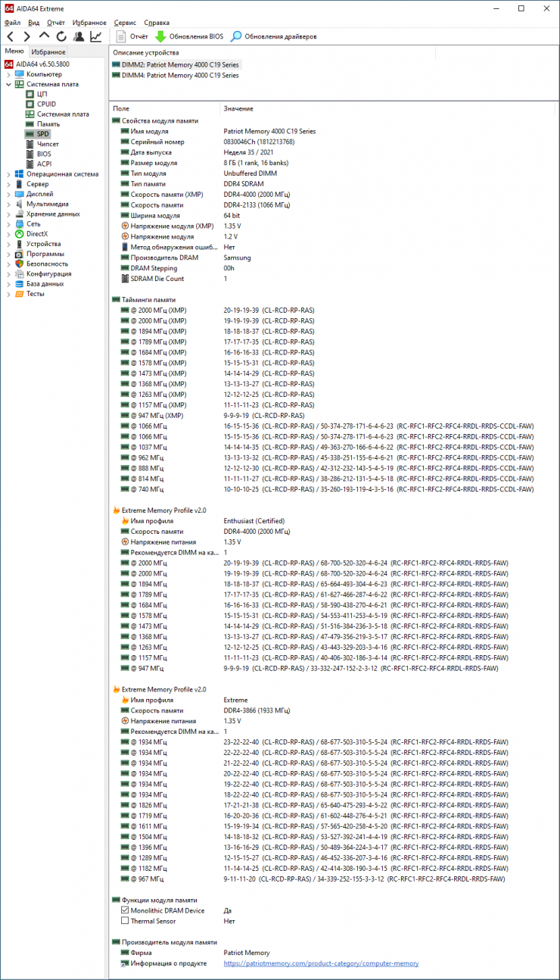Toggle Thermal Sensor checkbox
This screenshot has height=980, width=560.
pos(126,921)
